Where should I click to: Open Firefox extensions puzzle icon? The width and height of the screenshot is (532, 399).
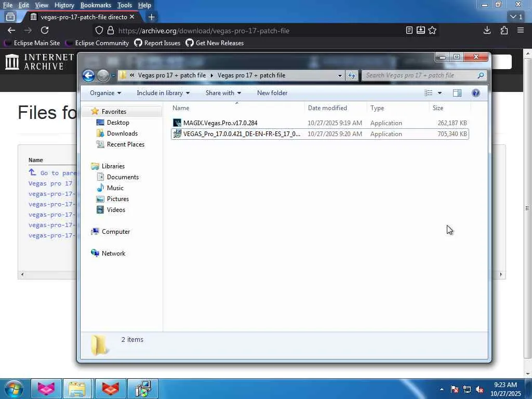504,30
